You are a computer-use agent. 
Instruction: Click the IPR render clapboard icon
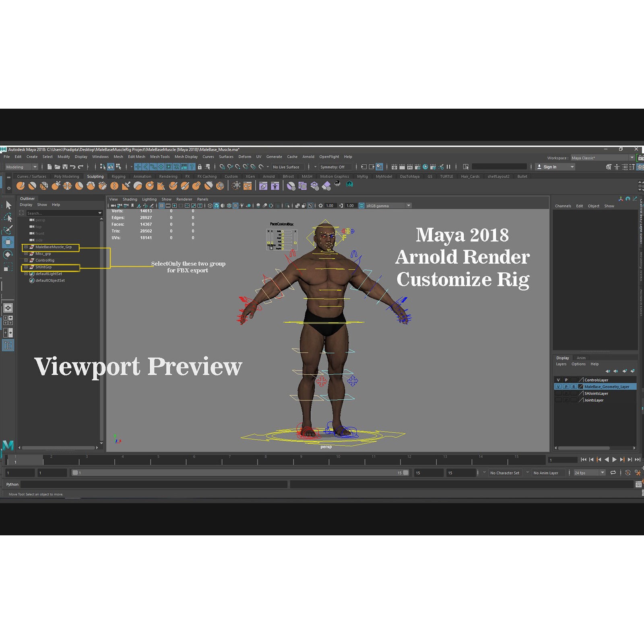coord(410,167)
